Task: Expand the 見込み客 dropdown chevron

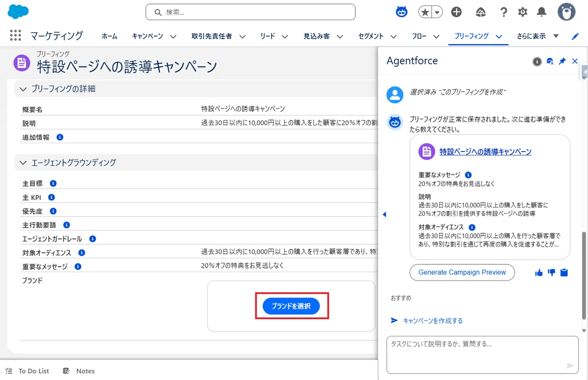Action: [x=340, y=36]
